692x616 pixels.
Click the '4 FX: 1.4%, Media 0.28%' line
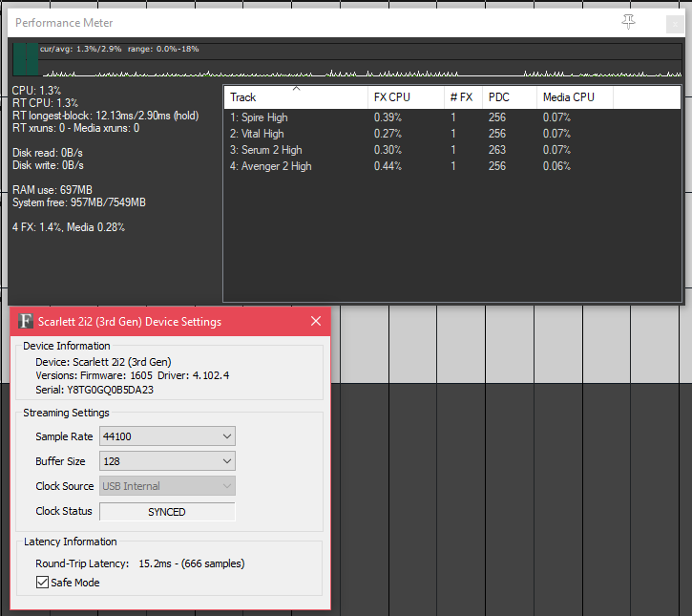coord(69,227)
